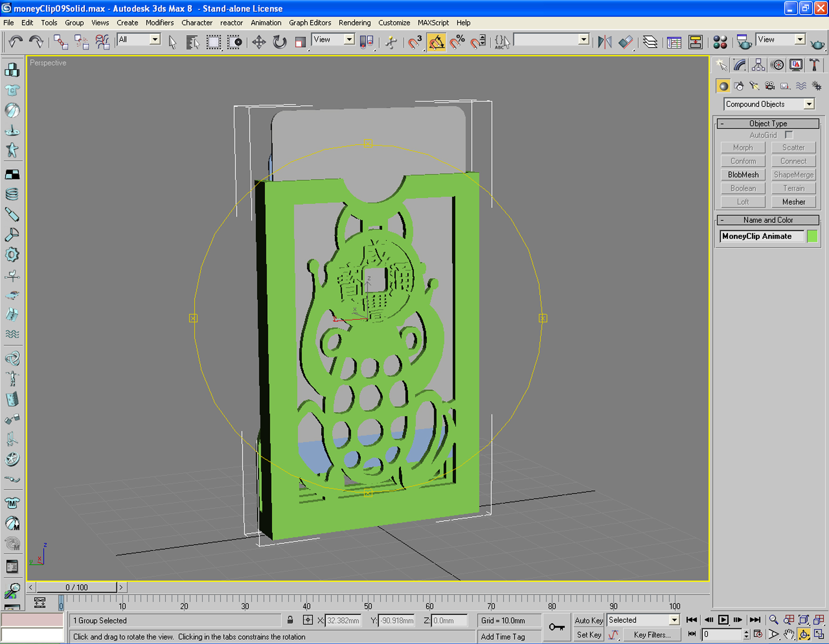
Task: Click the Undo arrow icon
Action: [x=16, y=42]
